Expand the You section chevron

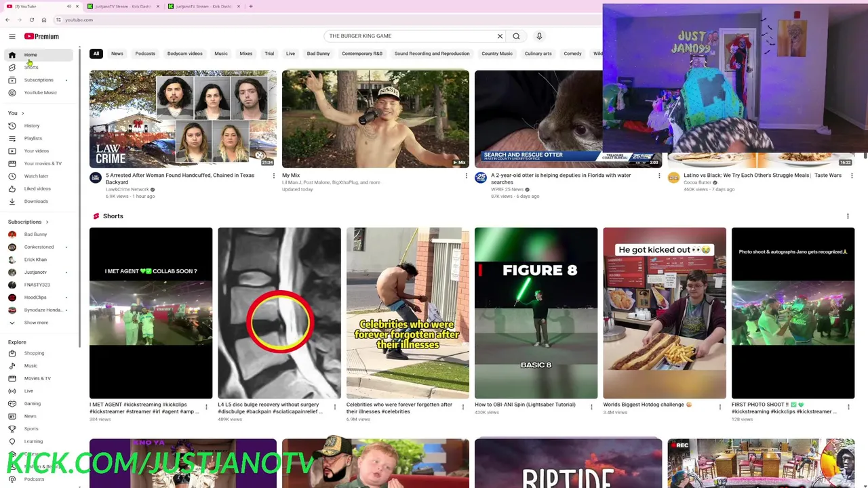[22, 113]
